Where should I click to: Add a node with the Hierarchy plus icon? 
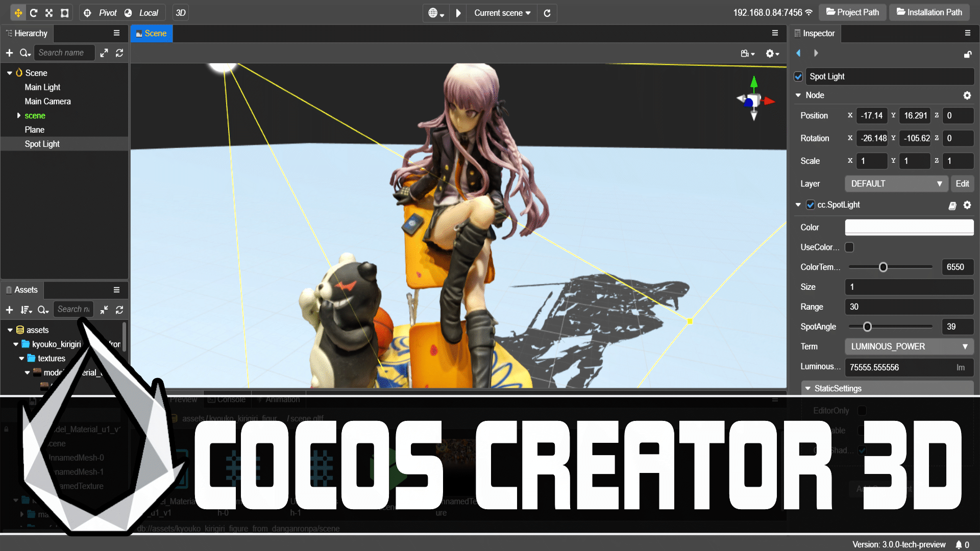9,53
